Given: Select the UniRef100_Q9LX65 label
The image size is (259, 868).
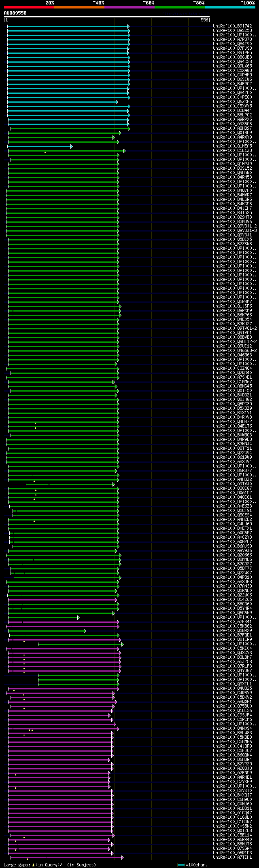Looking at the screenshot, I should click(232, 66).
